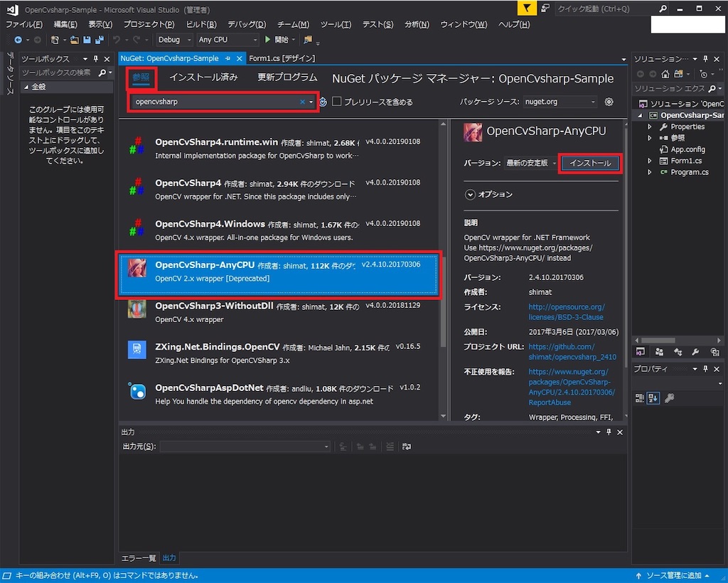Open the Any CPU platform dropdown
Viewport: 728px width, 583px height.
point(227,40)
